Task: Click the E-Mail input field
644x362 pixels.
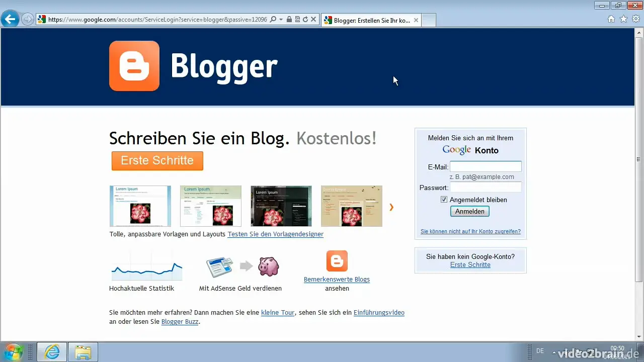Action: 486,166
